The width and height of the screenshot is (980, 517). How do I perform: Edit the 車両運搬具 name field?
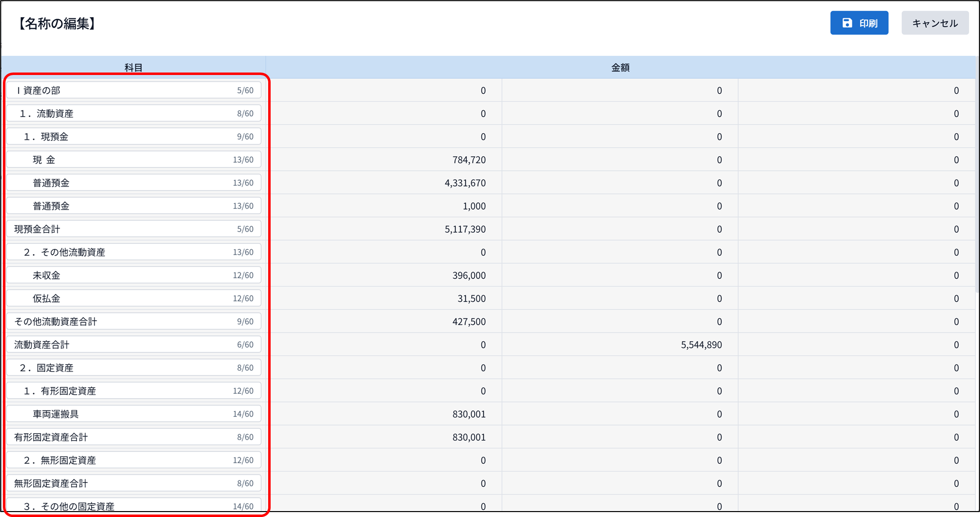pos(134,414)
